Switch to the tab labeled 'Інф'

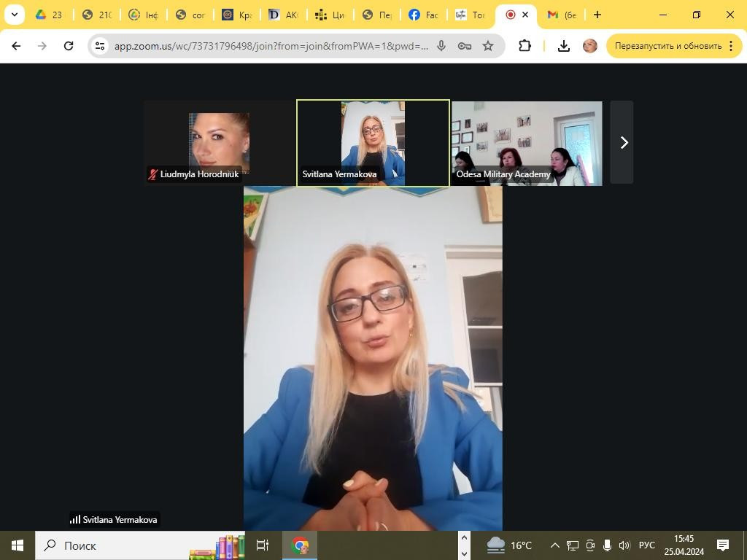tap(144, 15)
